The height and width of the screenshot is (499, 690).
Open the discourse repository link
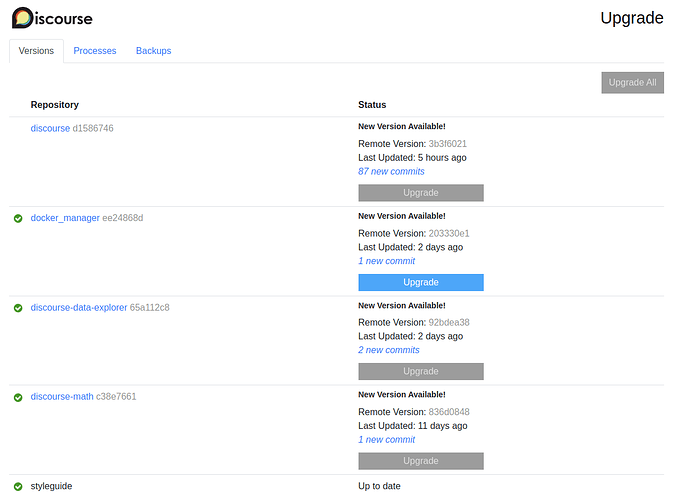50,128
